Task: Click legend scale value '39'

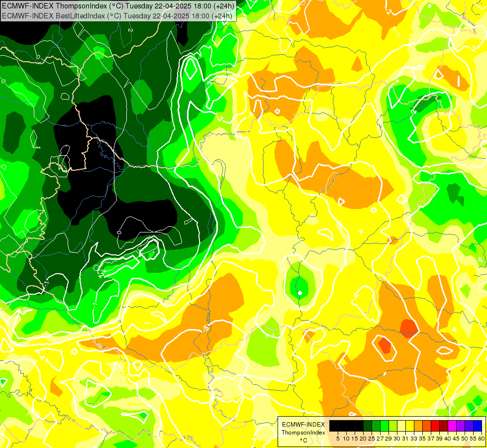Action: point(439,439)
